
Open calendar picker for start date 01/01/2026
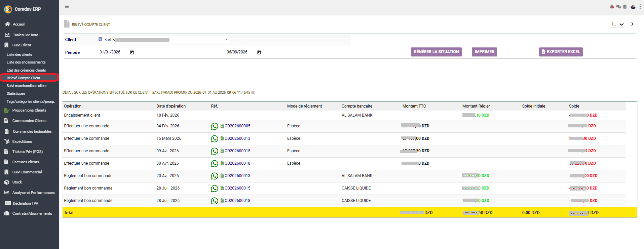point(132,52)
